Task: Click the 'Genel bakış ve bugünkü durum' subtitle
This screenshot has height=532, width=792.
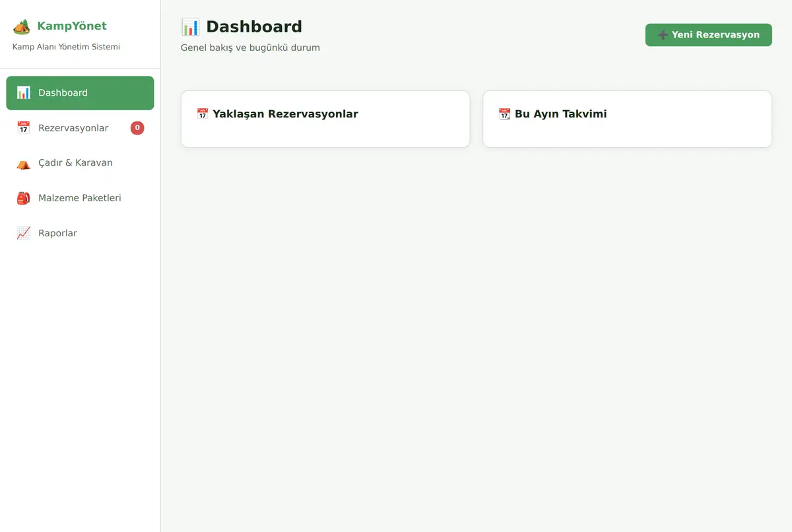Action: 250,48
